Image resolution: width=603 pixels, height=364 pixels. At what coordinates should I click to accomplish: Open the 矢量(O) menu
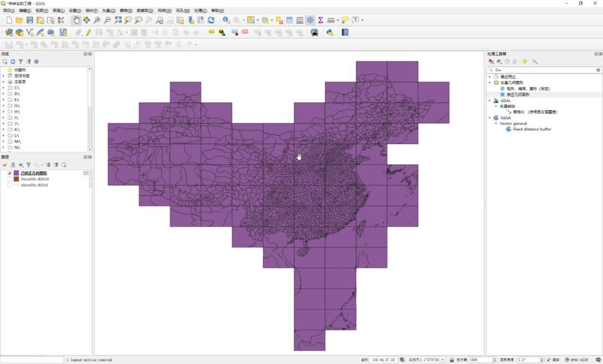[108, 11]
